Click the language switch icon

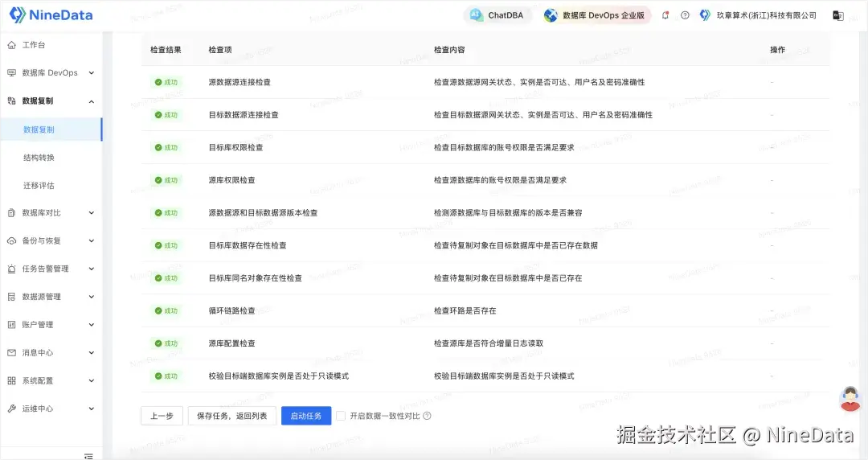[x=838, y=15]
